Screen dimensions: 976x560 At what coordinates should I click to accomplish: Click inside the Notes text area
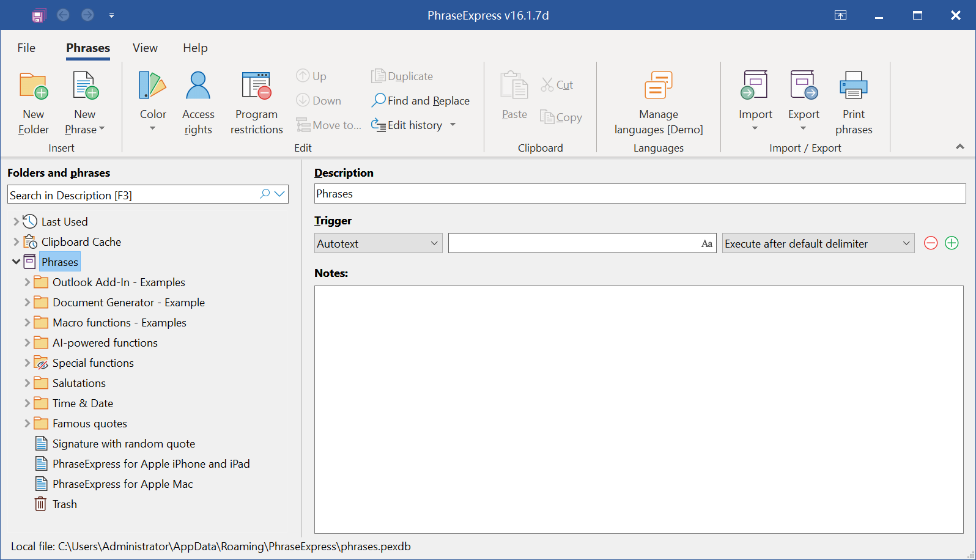click(639, 410)
